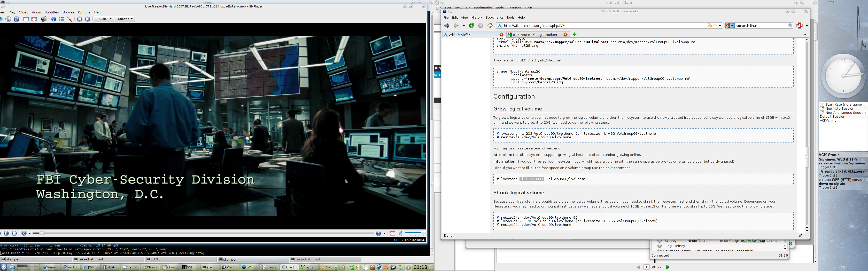The height and width of the screenshot is (271, 868).
Task: Show file info in SMPlayer
Action: coord(53,19)
